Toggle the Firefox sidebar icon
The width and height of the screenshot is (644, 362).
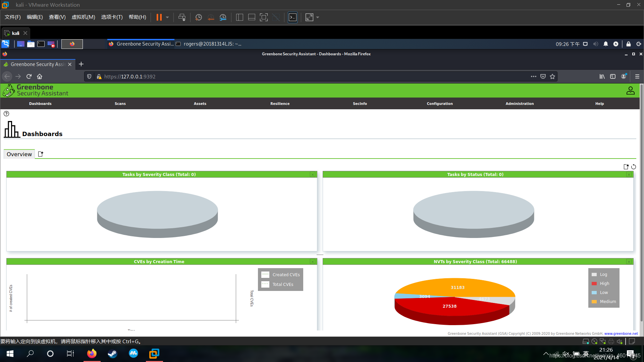coord(613,76)
